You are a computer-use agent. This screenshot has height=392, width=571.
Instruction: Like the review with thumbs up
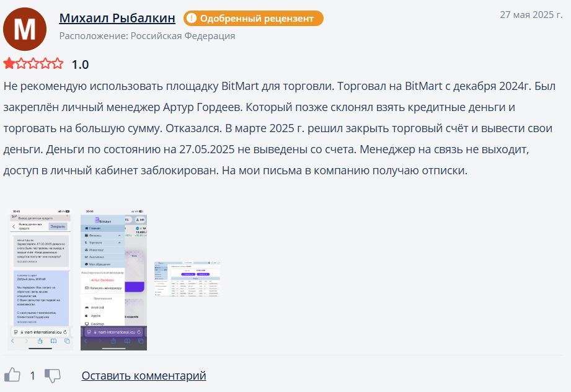pos(12,375)
